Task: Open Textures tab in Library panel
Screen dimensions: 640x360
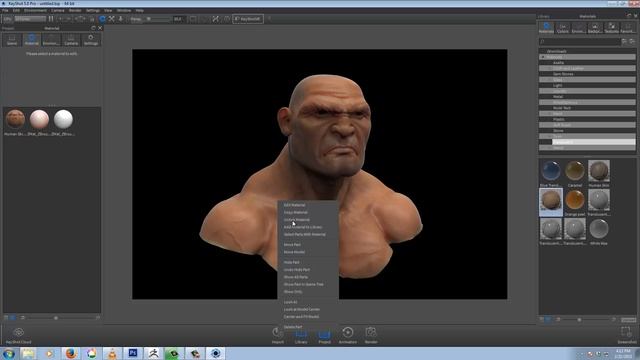Action: pos(611,28)
